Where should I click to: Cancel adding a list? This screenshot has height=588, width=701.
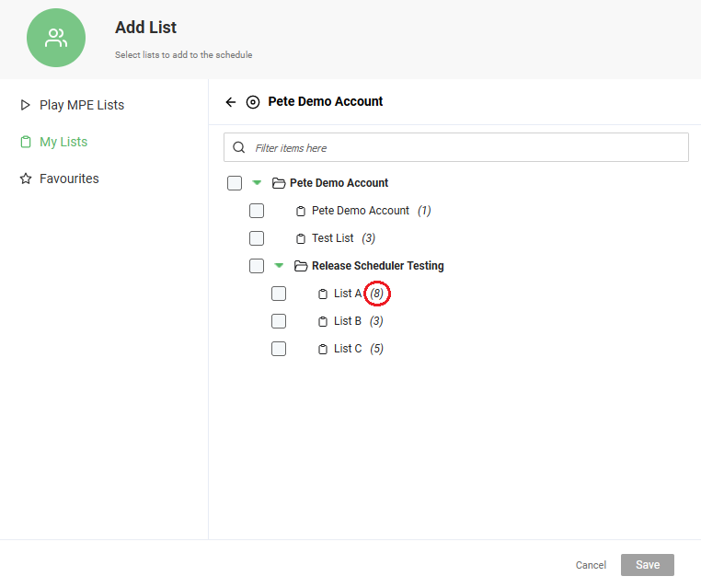point(591,565)
